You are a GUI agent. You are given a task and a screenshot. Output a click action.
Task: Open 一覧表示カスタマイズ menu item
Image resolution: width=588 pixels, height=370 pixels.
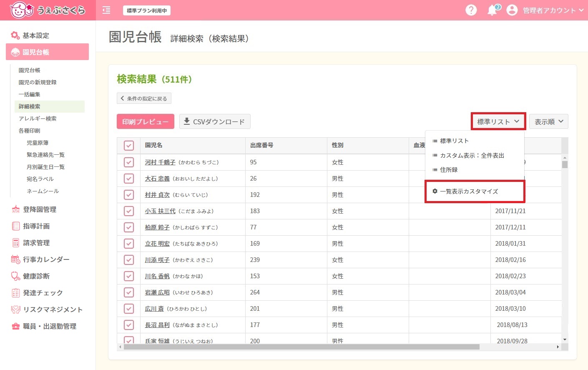(475, 191)
